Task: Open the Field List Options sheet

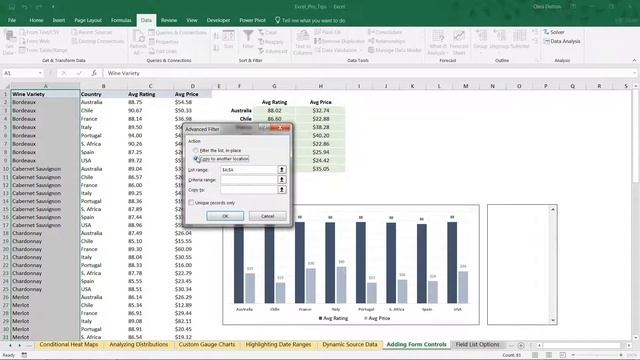Action: pyautogui.click(x=477, y=344)
